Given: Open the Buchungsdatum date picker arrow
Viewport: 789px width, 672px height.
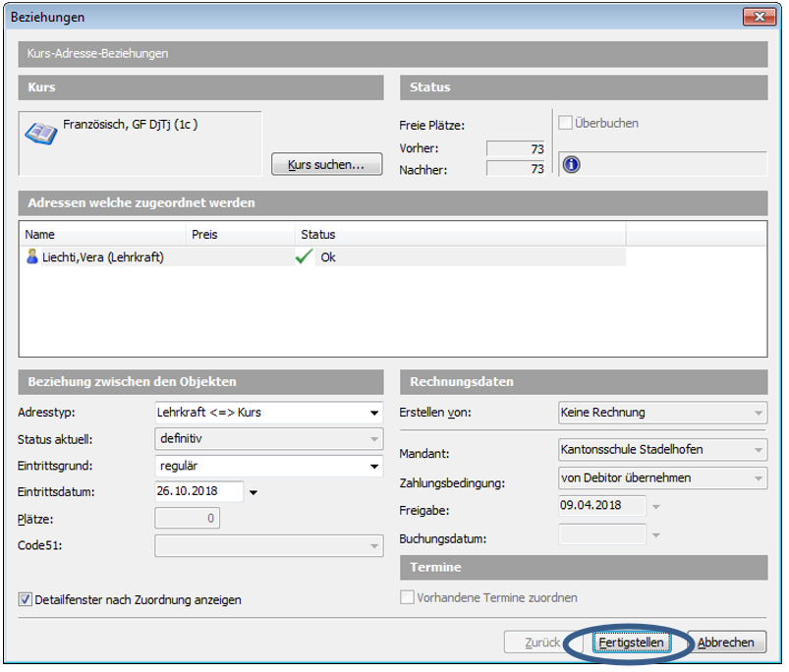Looking at the screenshot, I should (655, 535).
